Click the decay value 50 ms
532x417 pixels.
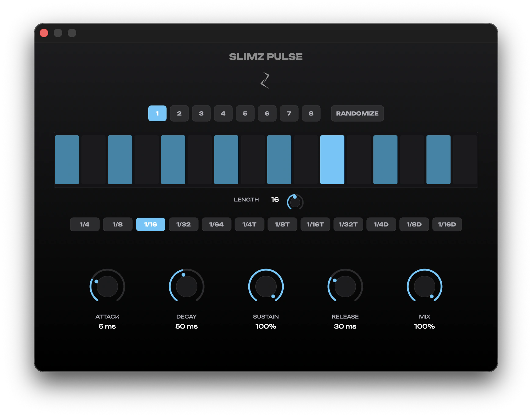[187, 326]
